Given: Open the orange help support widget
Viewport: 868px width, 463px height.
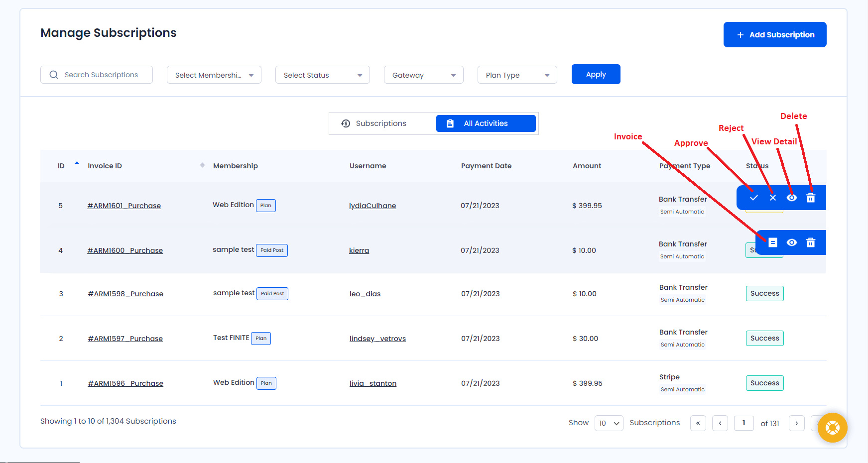Looking at the screenshot, I should 832,427.
